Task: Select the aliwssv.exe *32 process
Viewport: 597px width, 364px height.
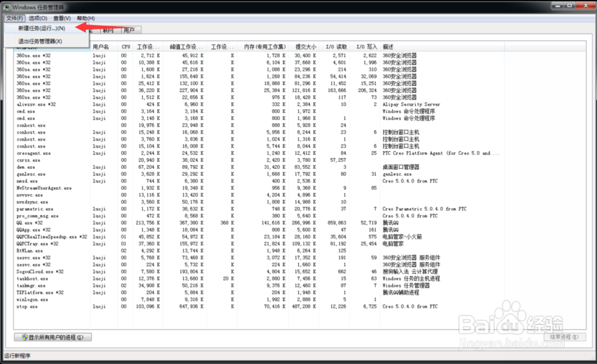Action: [36, 104]
